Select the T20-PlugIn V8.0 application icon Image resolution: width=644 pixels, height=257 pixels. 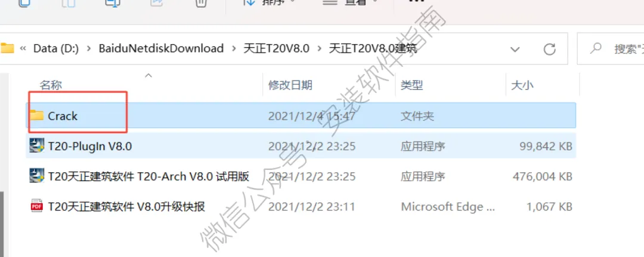pos(37,145)
